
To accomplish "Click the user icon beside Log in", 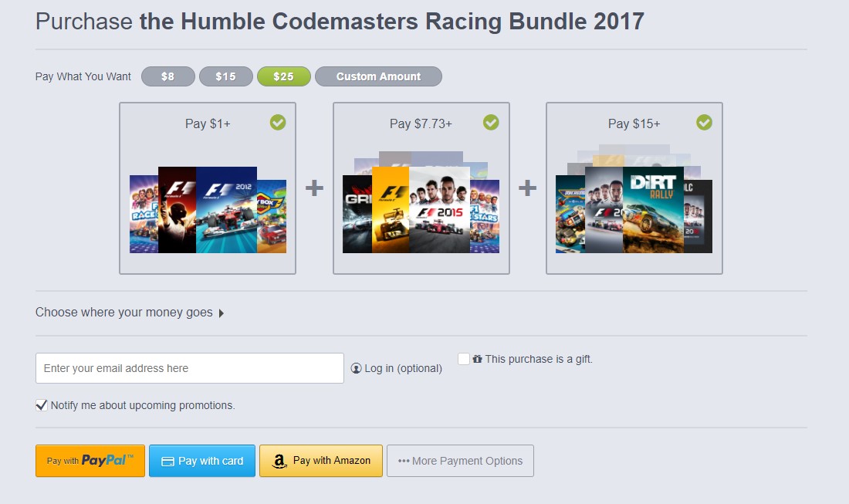I will tap(356, 368).
